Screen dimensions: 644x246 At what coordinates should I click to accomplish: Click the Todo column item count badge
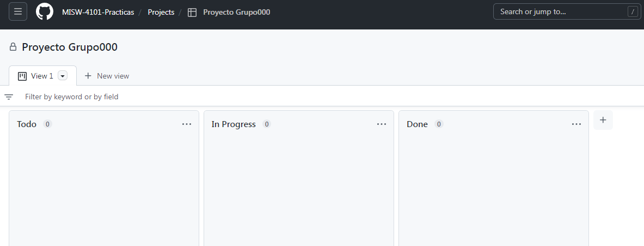tap(48, 124)
